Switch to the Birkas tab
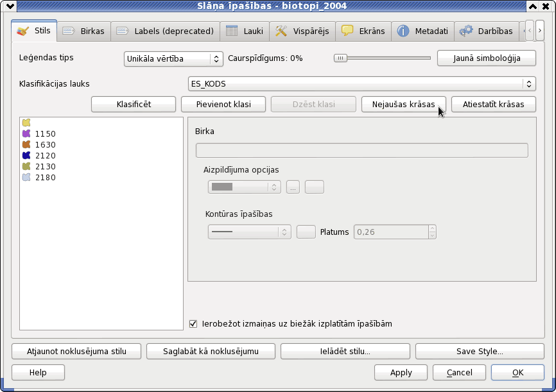This screenshot has width=556, height=392. click(x=83, y=31)
